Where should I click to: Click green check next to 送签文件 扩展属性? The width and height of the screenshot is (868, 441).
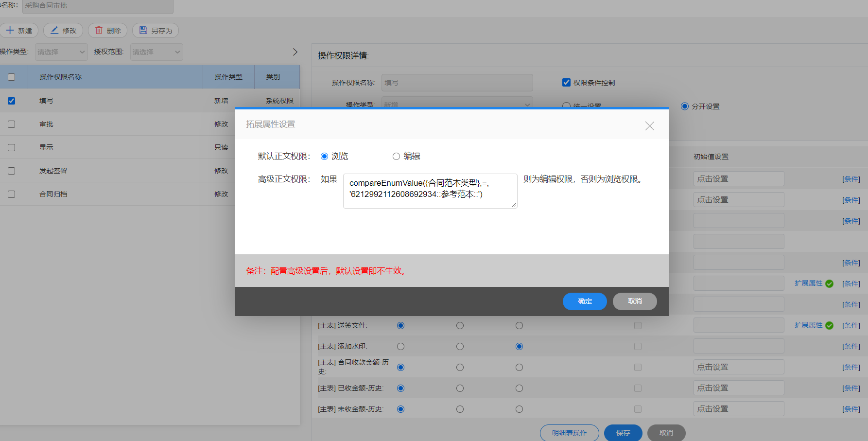pyautogui.click(x=829, y=325)
